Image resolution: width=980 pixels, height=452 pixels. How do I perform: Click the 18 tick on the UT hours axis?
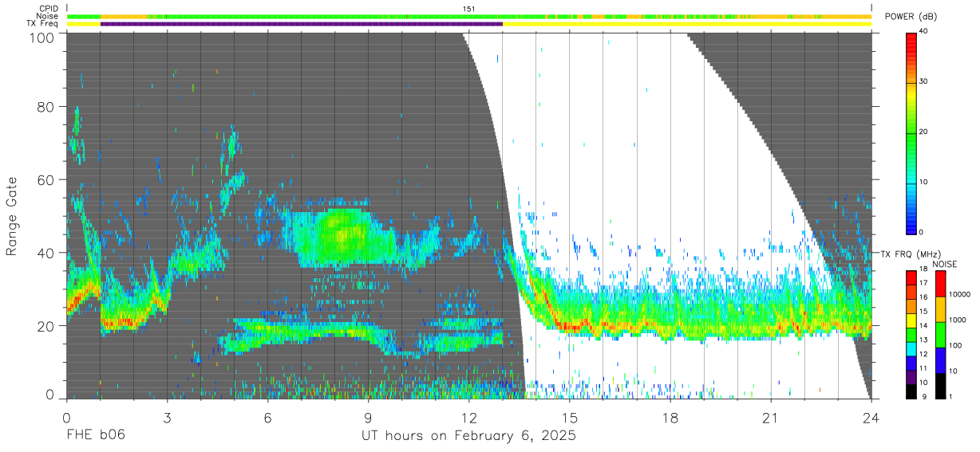pyautogui.click(x=670, y=418)
